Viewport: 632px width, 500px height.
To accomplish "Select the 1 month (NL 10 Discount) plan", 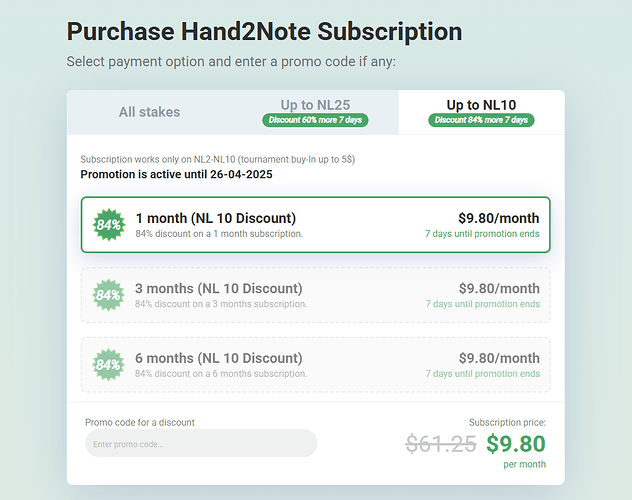I will [x=315, y=225].
